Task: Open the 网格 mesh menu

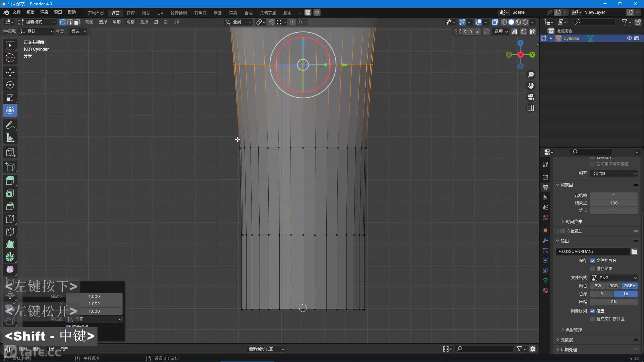Action: 130,22
